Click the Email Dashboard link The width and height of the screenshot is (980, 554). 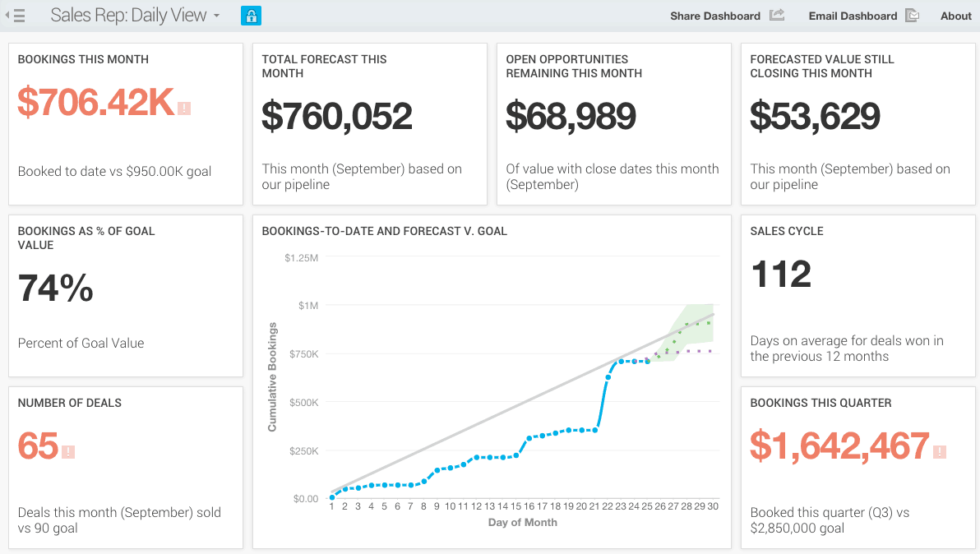pyautogui.click(x=853, y=16)
